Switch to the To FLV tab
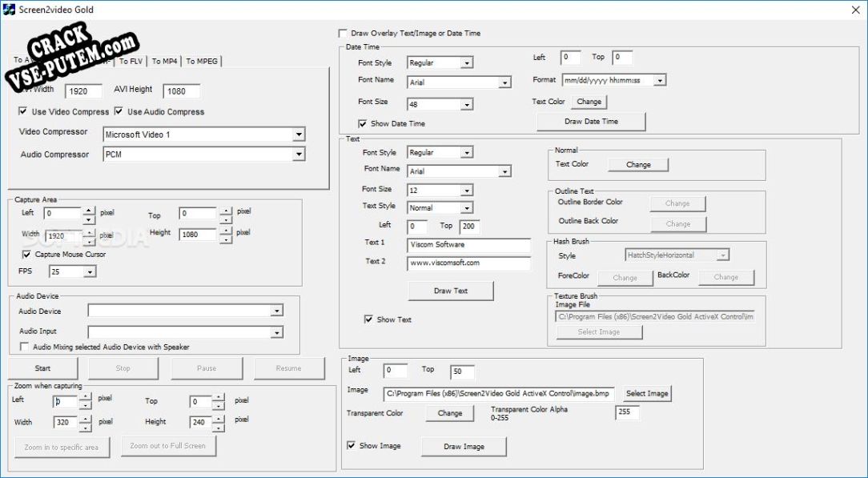 (x=131, y=62)
